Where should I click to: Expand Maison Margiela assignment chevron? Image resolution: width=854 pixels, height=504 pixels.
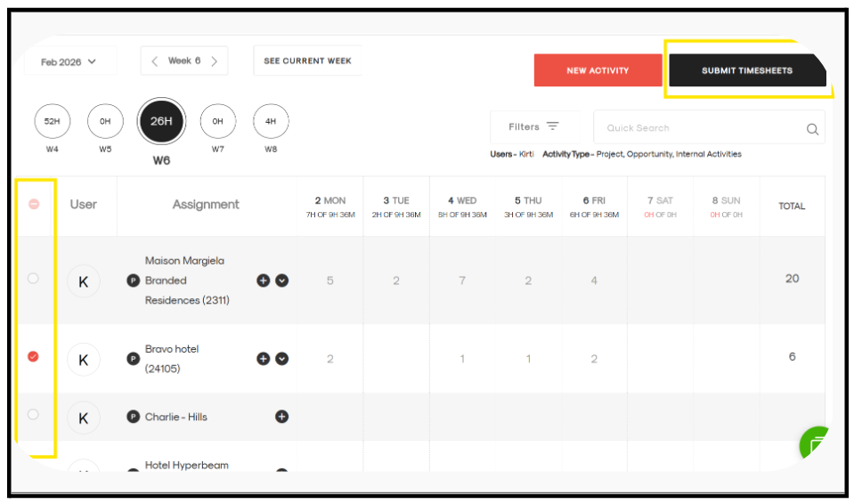(282, 280)
